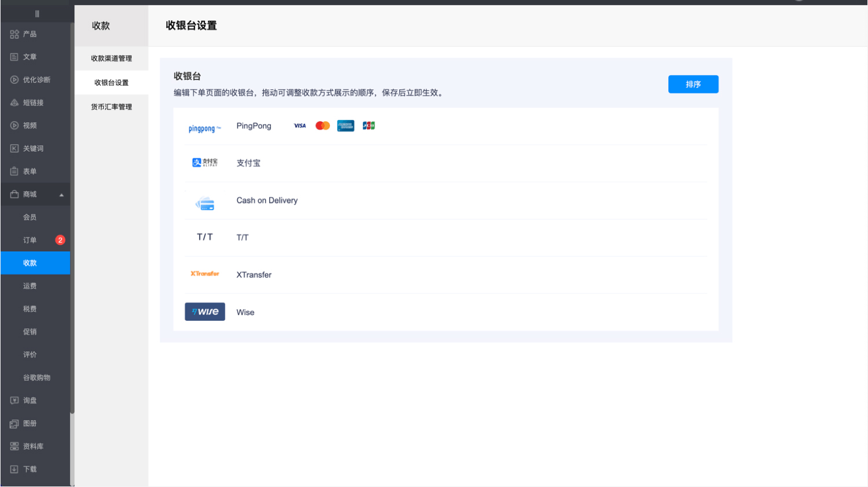Click the PingPong logo icon
Screen dimensions: 868x487
(204, 128)
